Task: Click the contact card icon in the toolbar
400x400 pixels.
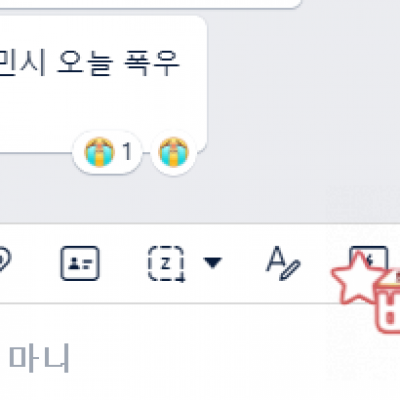Action: (80, 263)
